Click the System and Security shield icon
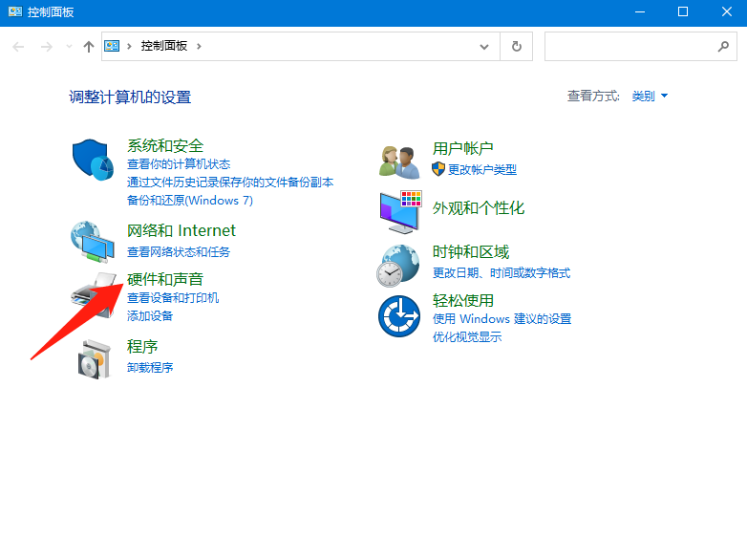Viewport: 747px width, 560px height. pos(94,159)
